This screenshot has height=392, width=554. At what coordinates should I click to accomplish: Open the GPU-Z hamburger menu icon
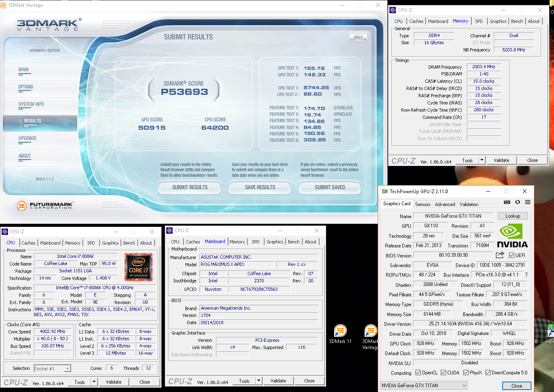click(528, 202)
